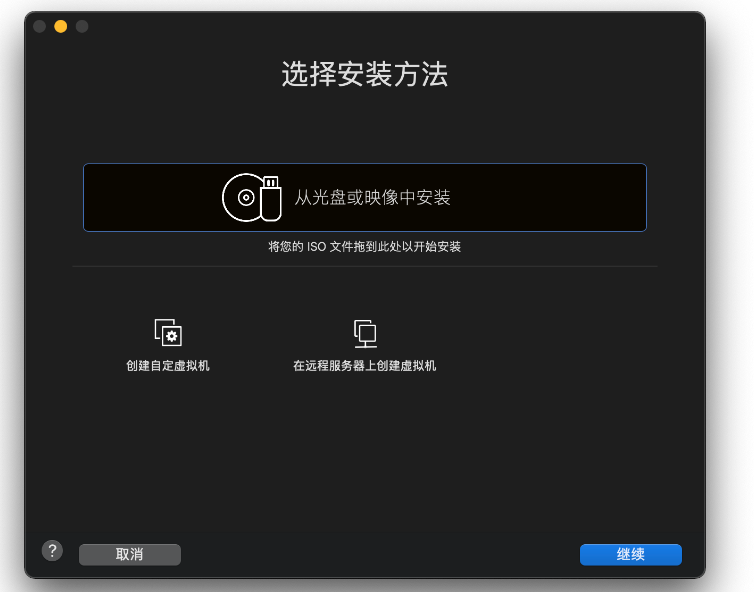The width and height of the screenshot is (754, 592).
Task: Click the blue 继续 button
Action: point(630,554)
